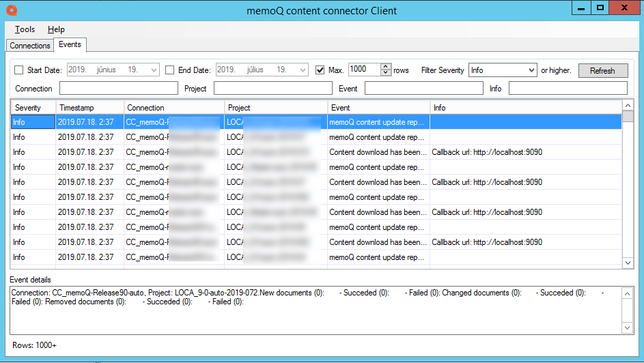Click inside the Event details text box
Viewport: 644px width, 363px height.
316,310
